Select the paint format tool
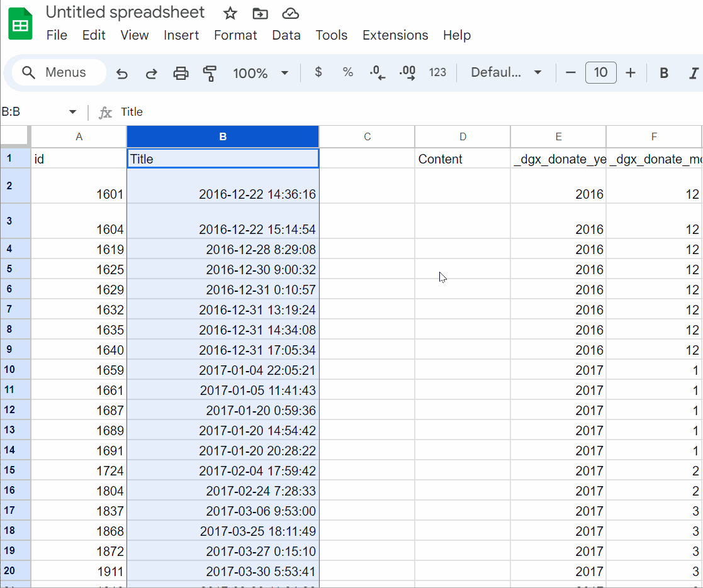This screenshot has height=588, width=703. (x=210, y=72)
